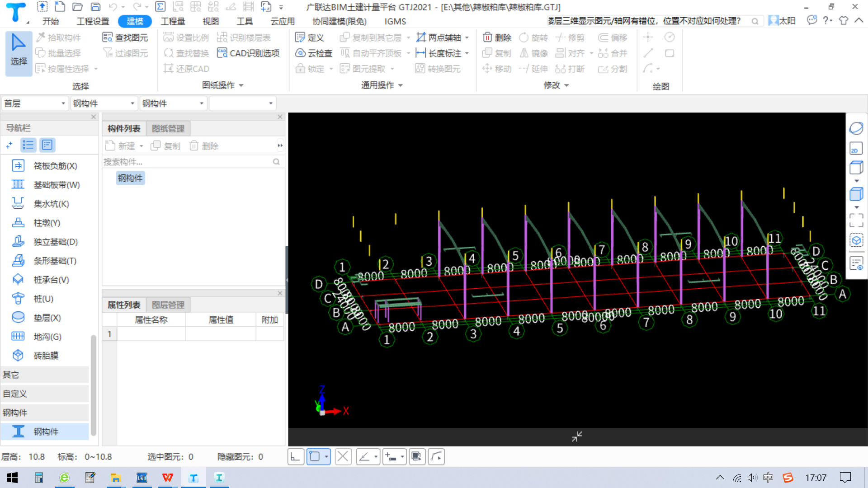Viewport: 868px width, 488px height.
Task: Click the navigation bar list view icon
Action: click(x=28, y=145)
